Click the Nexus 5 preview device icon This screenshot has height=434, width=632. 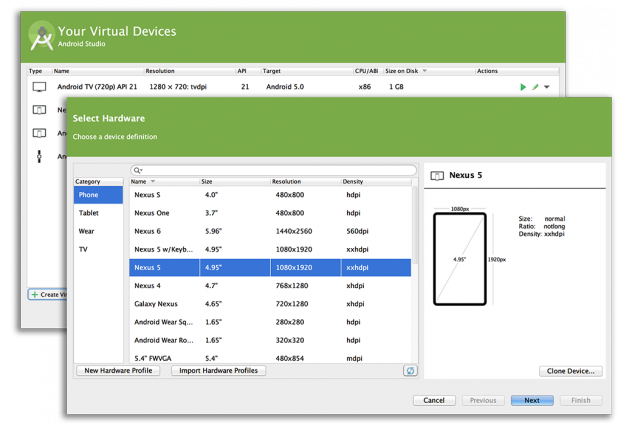click(x=437, y=175)
